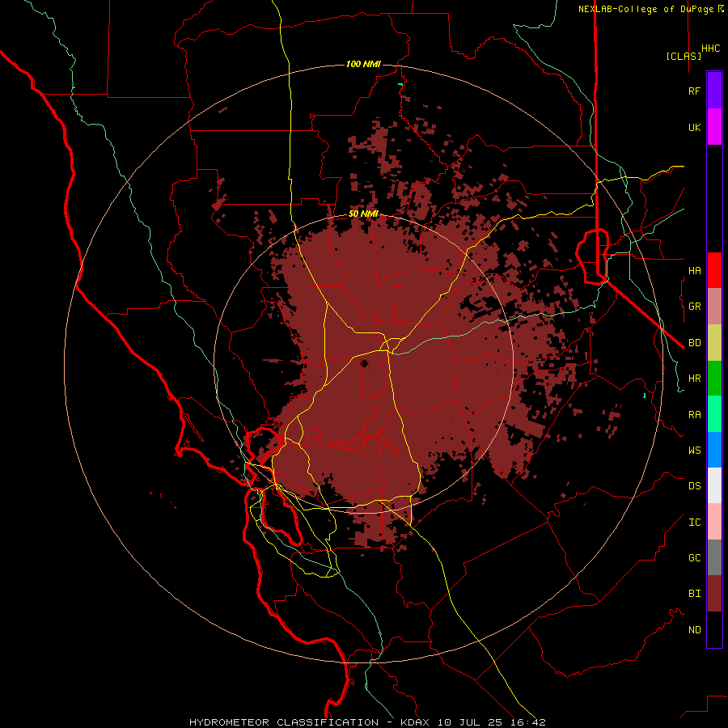Select the WS wet snow blue swatch
This screenshot has width=728, height=728.
click(x=714, y=450)
